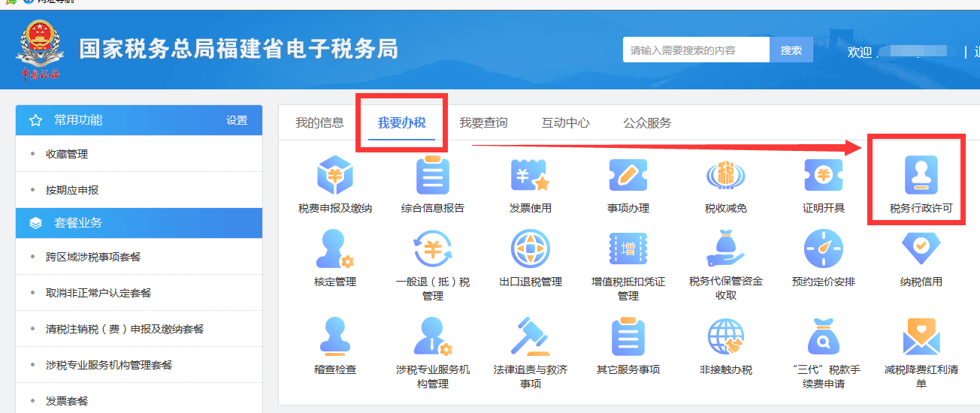Click the 搜索 button
The image size is (980, 413).
791,50
